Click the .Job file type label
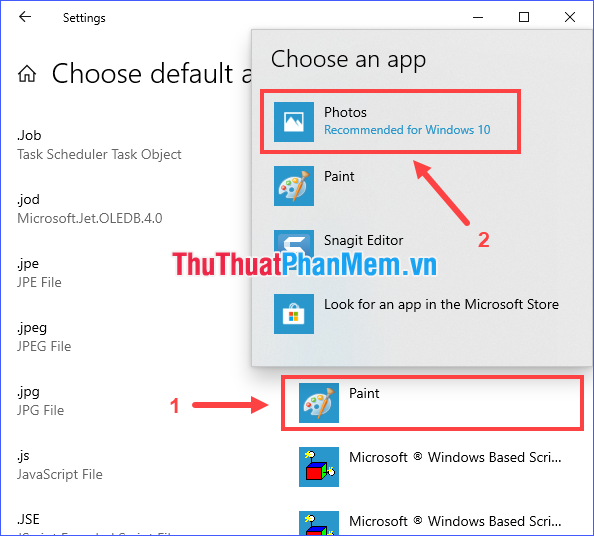Image resolution: width=594 pixels, height=536 pixels. (x=29, y=135)
